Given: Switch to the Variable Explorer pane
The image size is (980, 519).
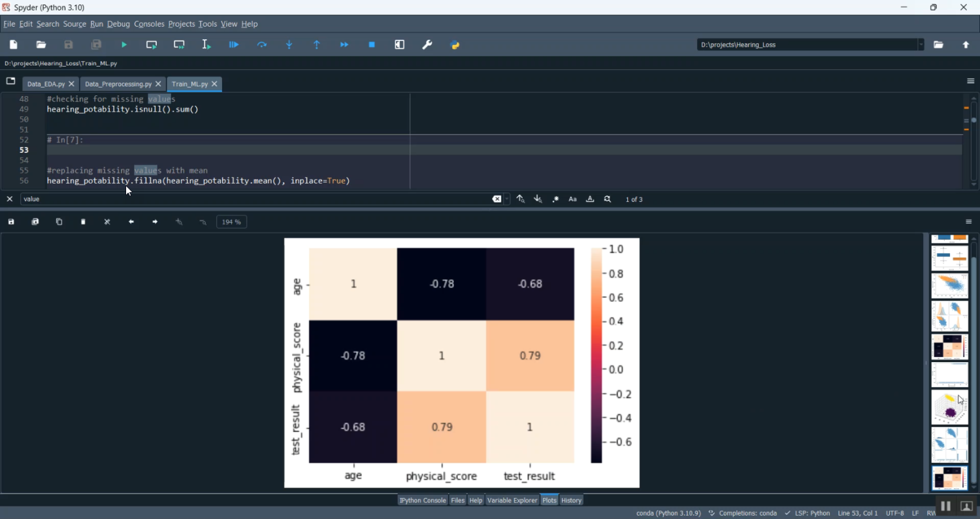Looking at the screenshot, I should tap(512, 500).
